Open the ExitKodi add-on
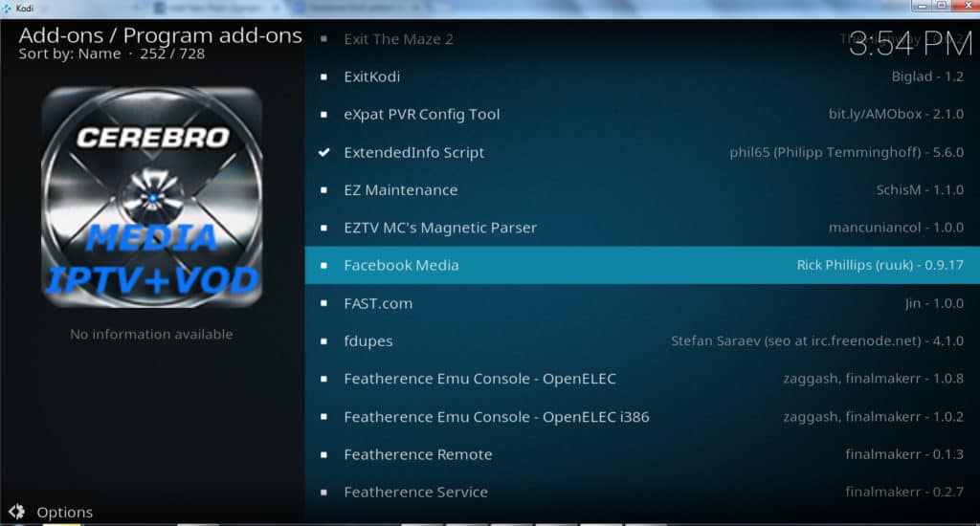This screenshot has width=980, height=526. 642,77
